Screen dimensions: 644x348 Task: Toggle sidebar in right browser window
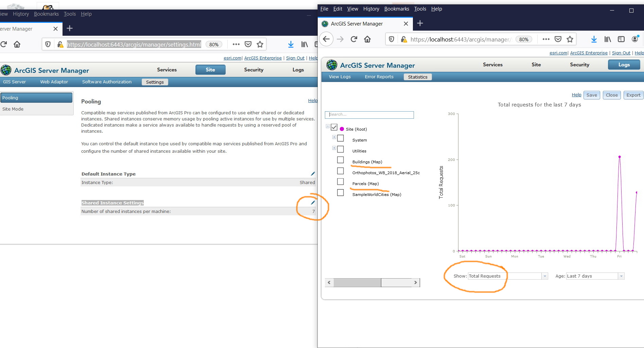pos(621,39)
